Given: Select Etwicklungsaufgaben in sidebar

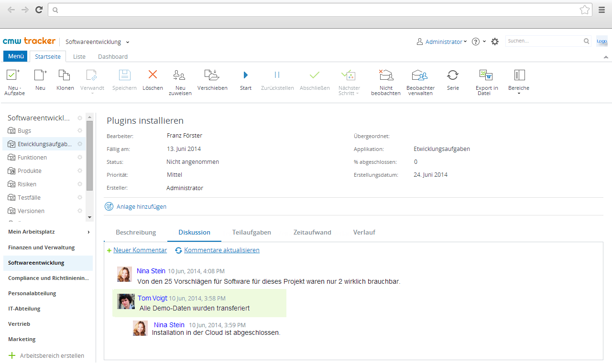Looking at the screenshot, I should [44, 144].
